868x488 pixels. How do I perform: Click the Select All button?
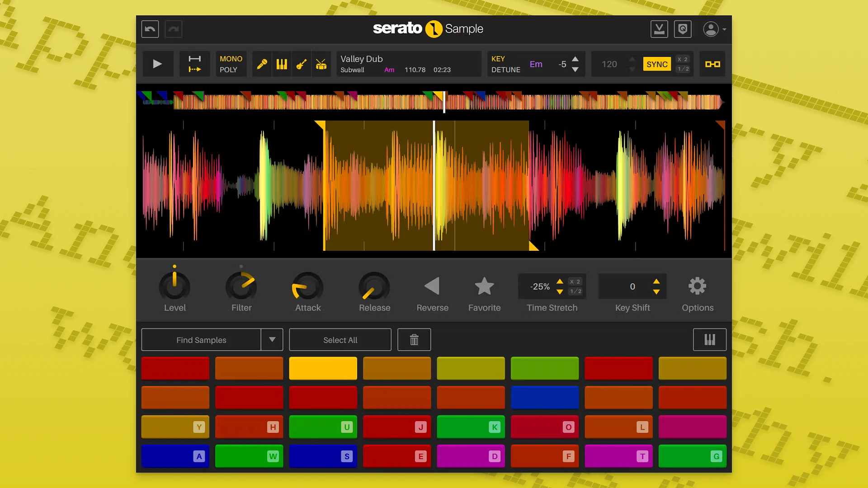coord(340,340)
